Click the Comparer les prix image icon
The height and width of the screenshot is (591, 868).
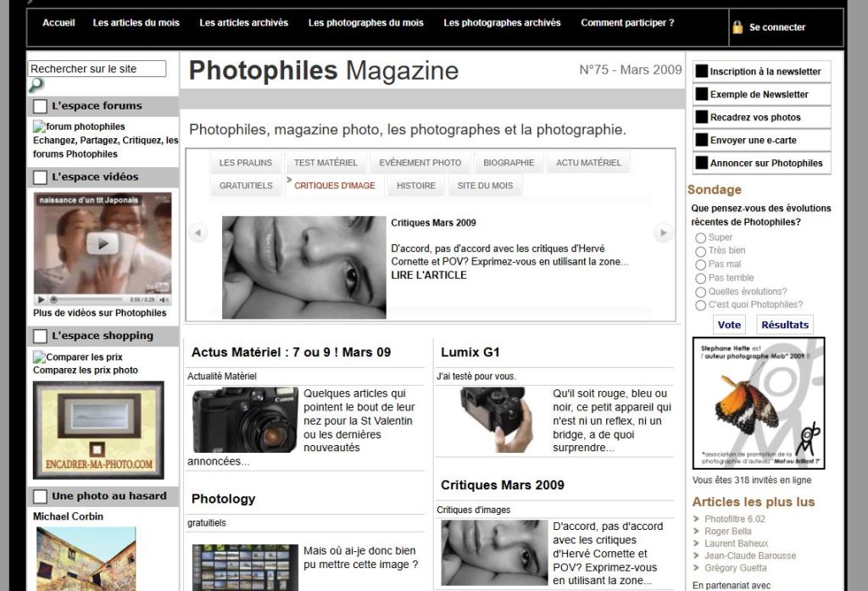(x=39, y=357)
